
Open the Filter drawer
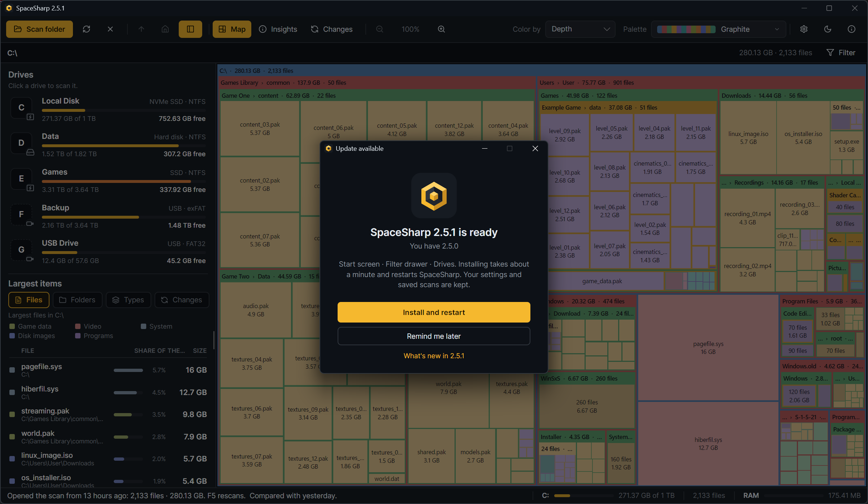tap(841, 53)
